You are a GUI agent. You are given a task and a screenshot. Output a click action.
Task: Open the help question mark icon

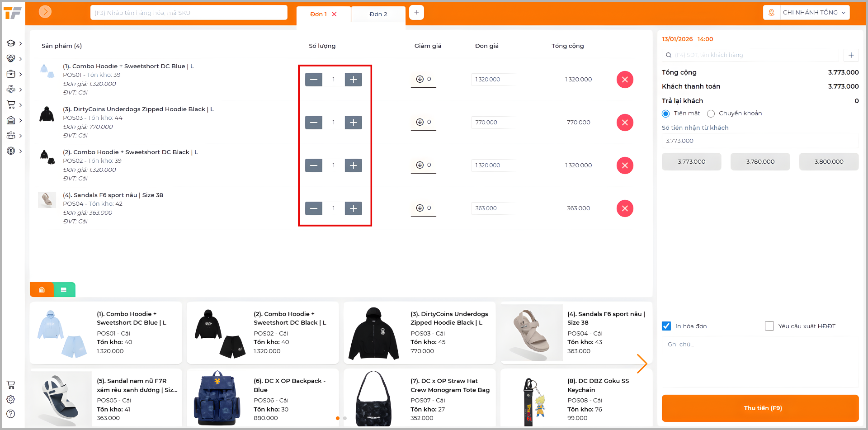coord(11,414)
